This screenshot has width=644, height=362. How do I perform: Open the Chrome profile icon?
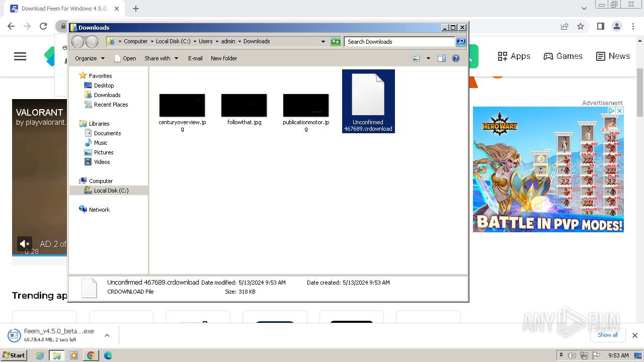click(616, 26)
